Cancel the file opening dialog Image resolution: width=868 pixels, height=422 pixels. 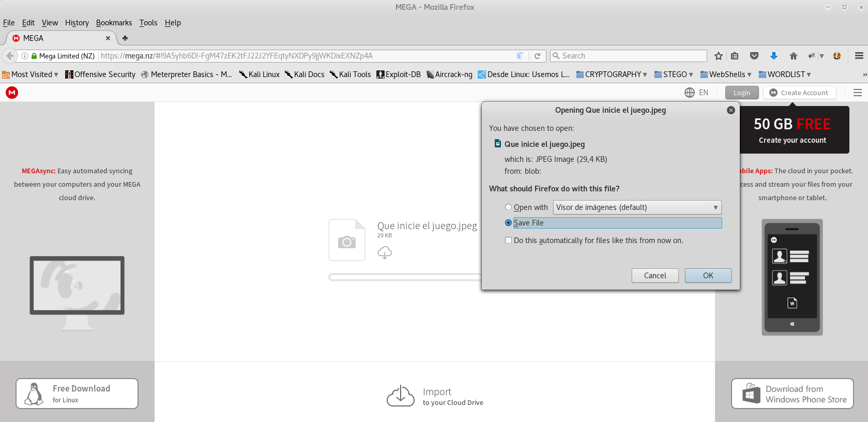[x=654, y=276]
